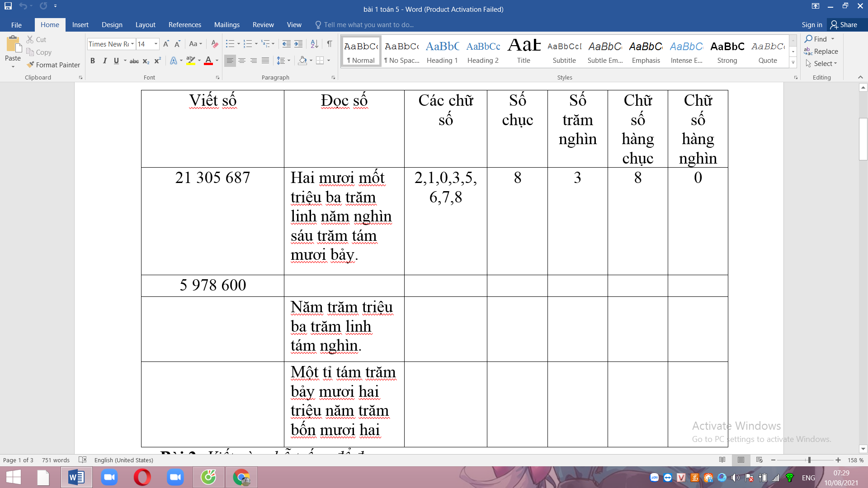Toggle Align Right paragraph alignment

[254, 61]
